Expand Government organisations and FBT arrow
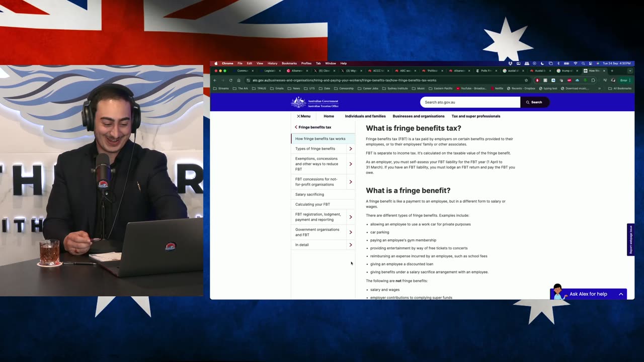644x362 pixels. 351,232
